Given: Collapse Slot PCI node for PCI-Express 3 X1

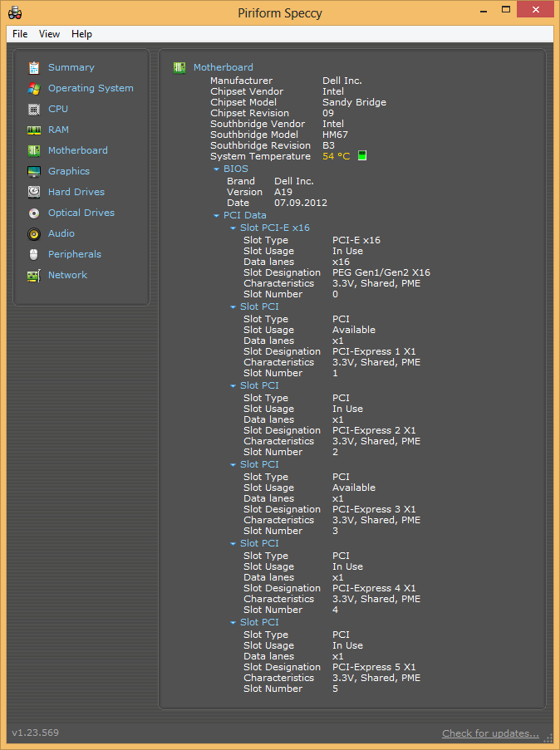Looking at the screenshot, I should click(233, 465).
